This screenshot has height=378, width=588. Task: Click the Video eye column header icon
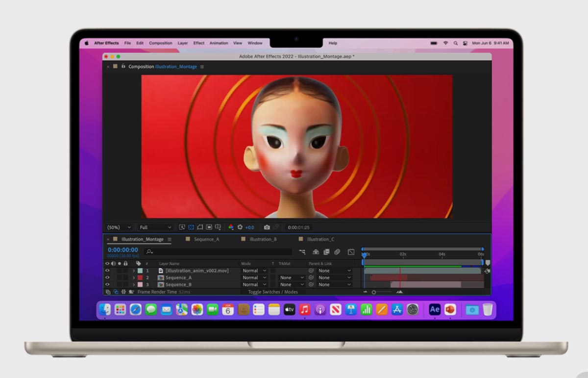pos(107,264)
